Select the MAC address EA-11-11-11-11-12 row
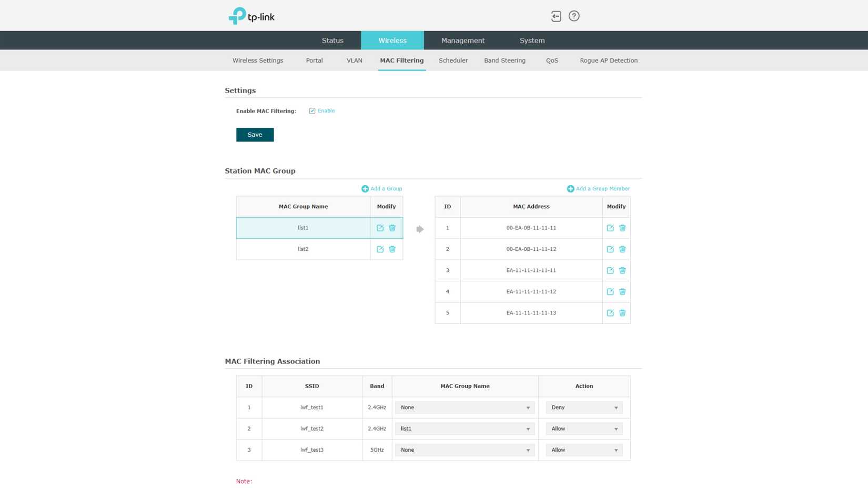Screen dimensions: 868x488 click(x=531, y=291)
